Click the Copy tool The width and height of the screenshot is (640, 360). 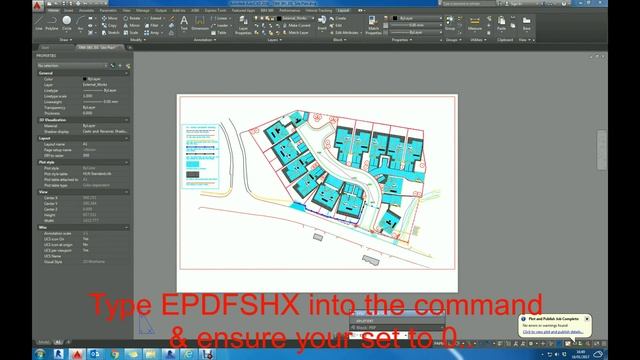click(109, 25)
